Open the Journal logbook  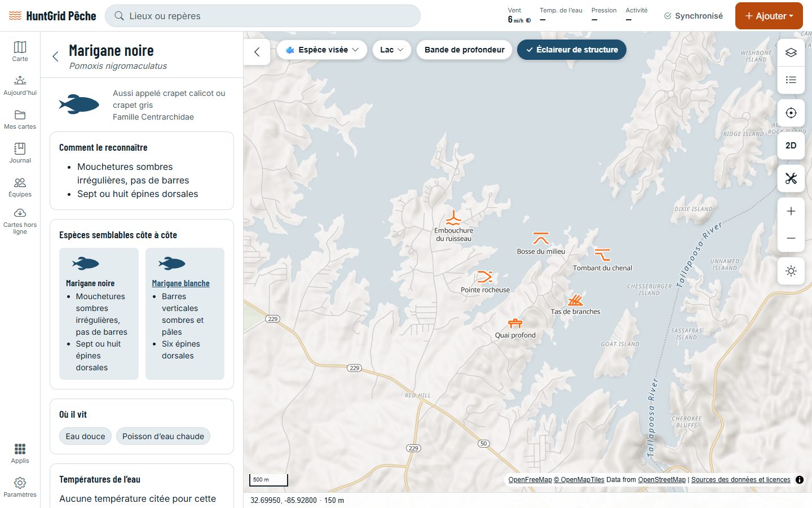20,152
